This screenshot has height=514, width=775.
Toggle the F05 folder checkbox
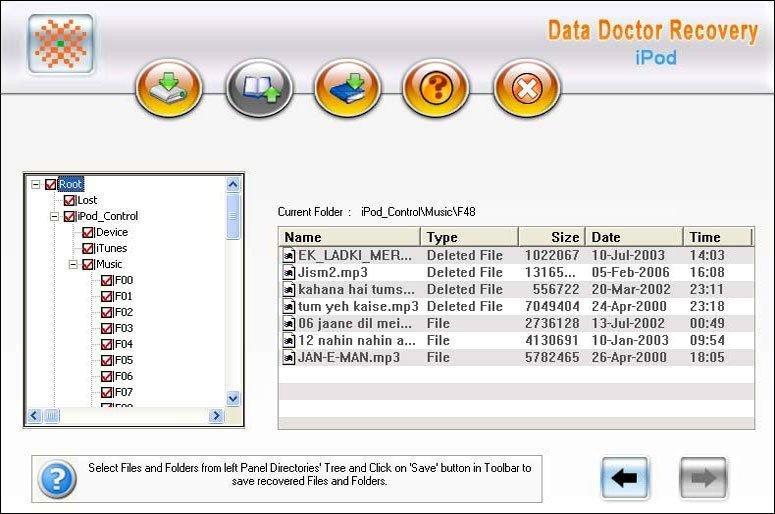[x=106, y=360]
